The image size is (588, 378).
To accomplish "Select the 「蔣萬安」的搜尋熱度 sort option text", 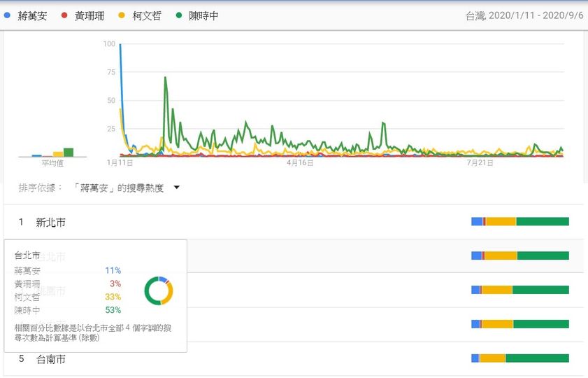I will click(x=117, y=188).
